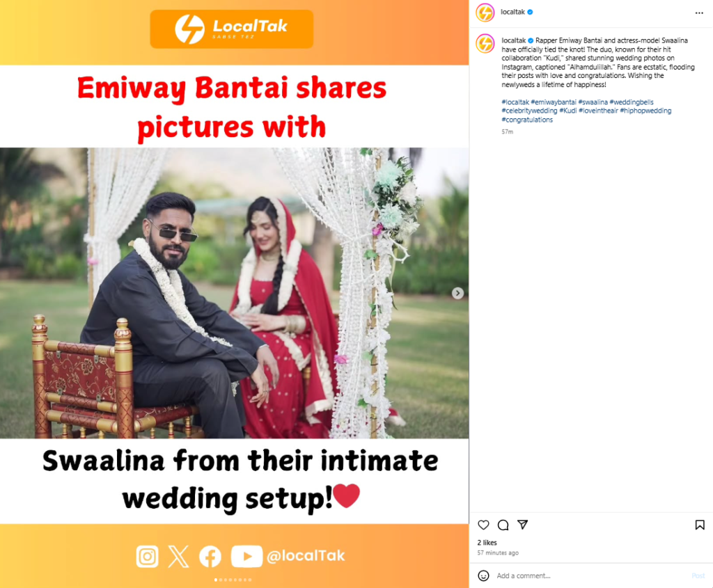Screen dimensions: 713x588
Task: Like the post with the heart icon
Action: 483,525
